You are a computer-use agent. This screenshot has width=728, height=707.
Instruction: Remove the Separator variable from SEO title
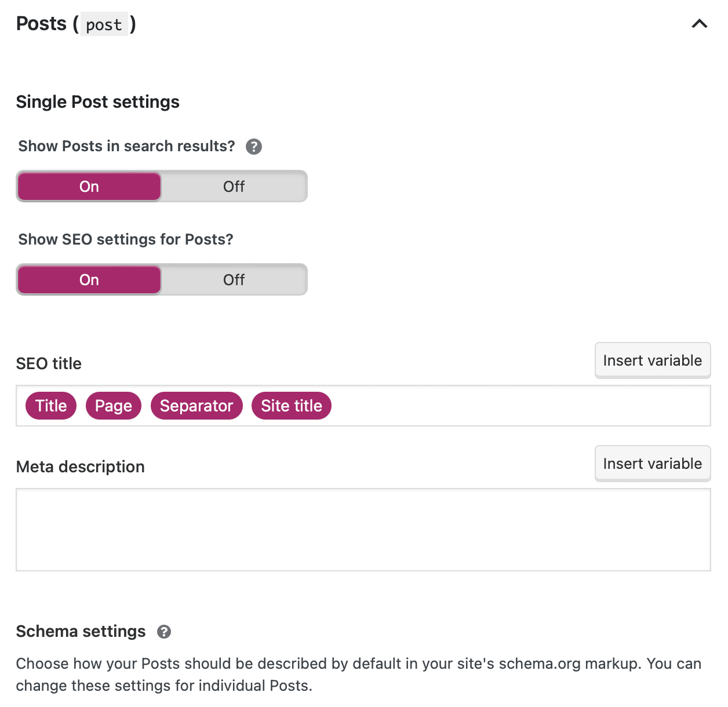click(196, 406)
